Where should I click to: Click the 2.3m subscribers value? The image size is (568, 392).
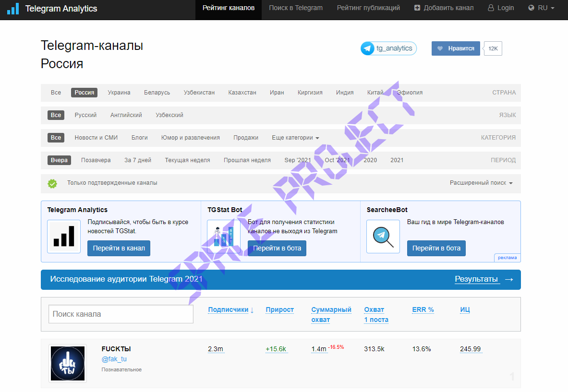point(216,349)
